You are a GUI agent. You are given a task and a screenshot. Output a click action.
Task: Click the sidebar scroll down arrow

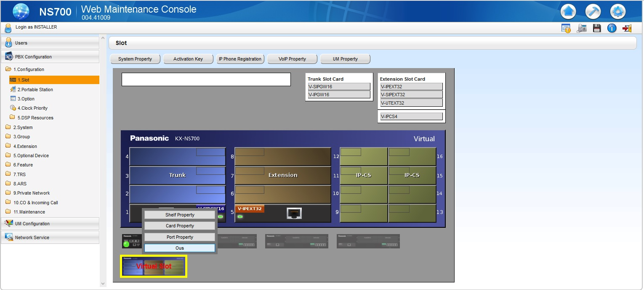(x=103, y=284)
